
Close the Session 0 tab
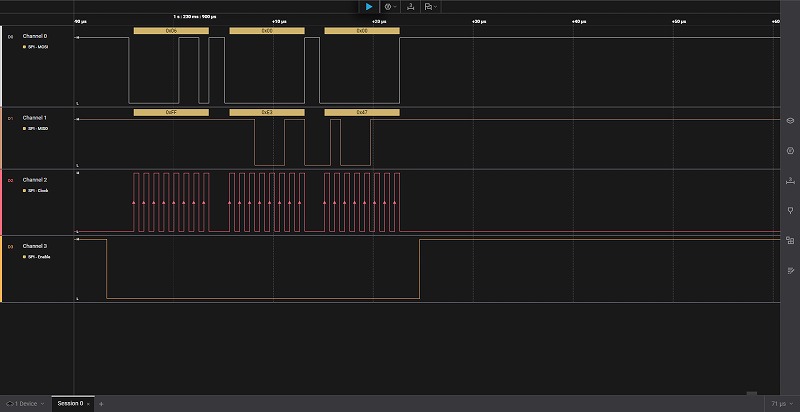pyautogui.click(x=89, y=404)
